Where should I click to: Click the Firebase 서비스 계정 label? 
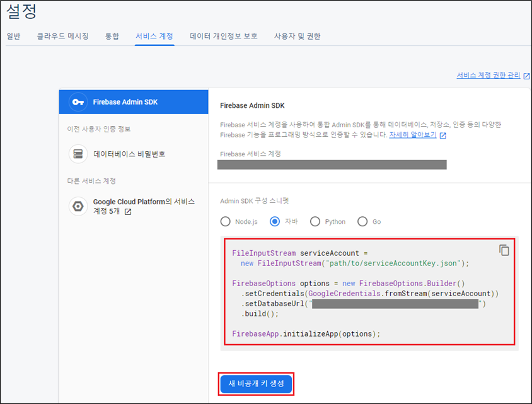tap(250, 154)
